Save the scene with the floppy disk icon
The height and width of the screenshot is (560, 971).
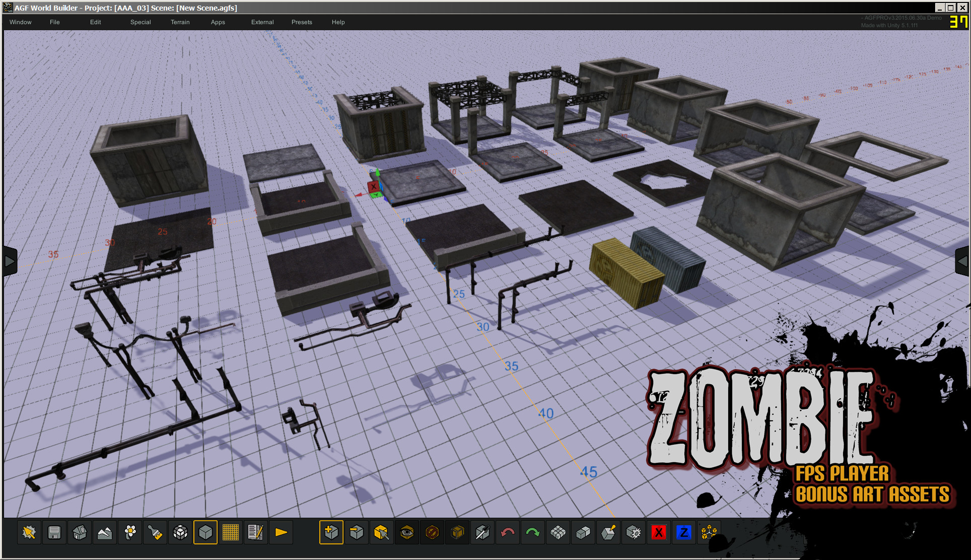pos(54,532)
